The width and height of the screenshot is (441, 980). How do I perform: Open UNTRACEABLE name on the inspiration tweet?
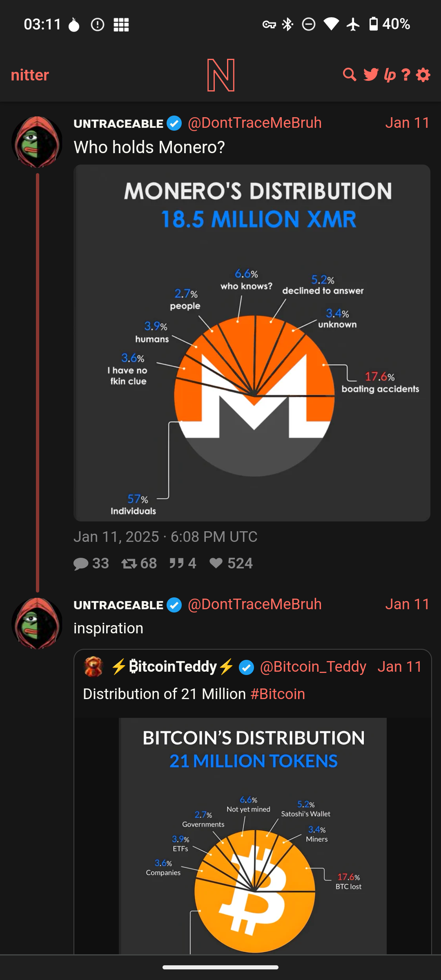point(118,605)
